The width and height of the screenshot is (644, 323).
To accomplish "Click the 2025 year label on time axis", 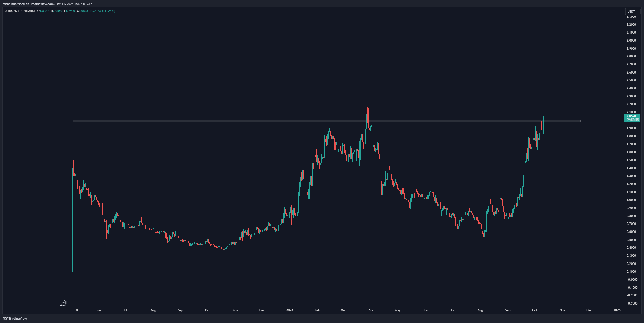I will (617, 310).
